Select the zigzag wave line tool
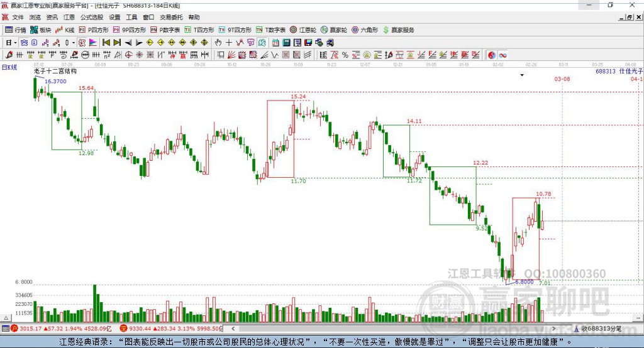The image size is (644, 348). coord(274,55)
